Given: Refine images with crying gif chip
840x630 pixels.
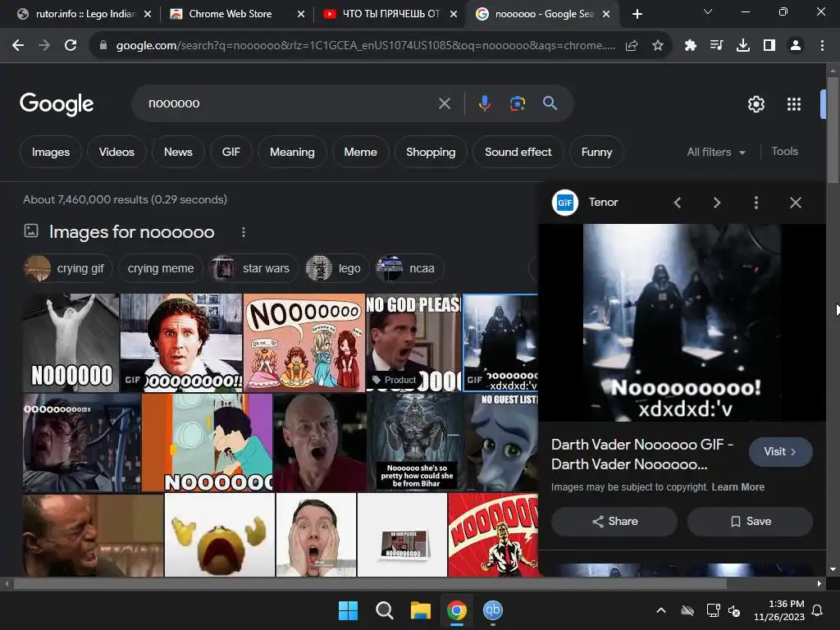Looking at the screenshot, I should tap(67, 268).
